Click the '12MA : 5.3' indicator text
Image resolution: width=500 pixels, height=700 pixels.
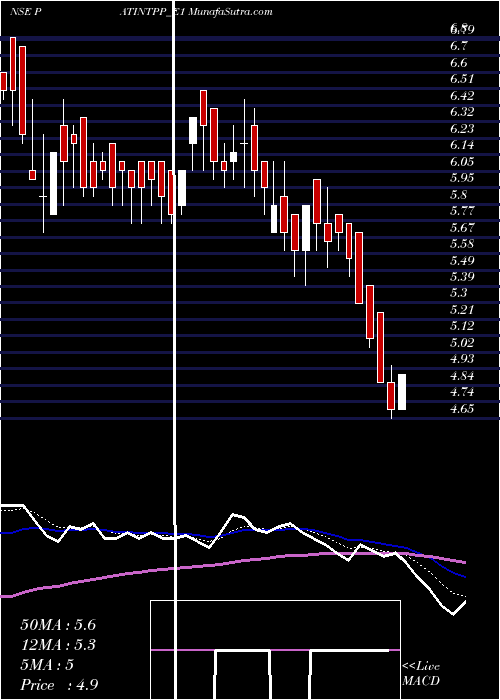[x=58, y=645]
